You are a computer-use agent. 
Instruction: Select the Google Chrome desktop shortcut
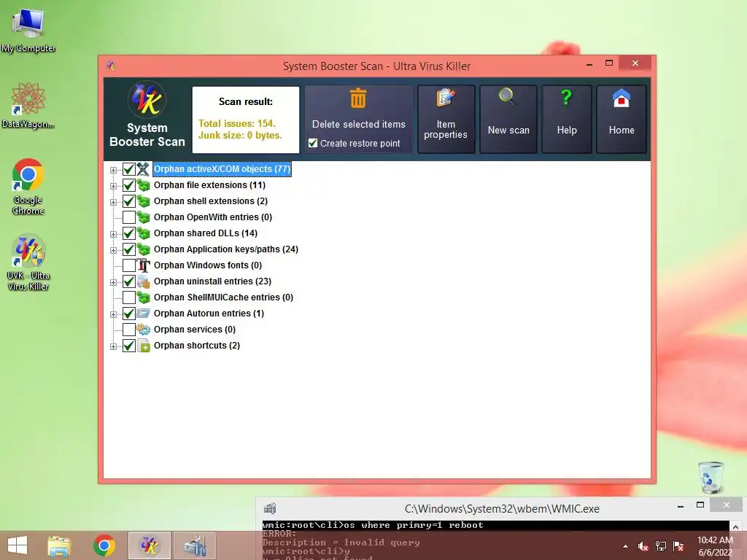[28, 187]
